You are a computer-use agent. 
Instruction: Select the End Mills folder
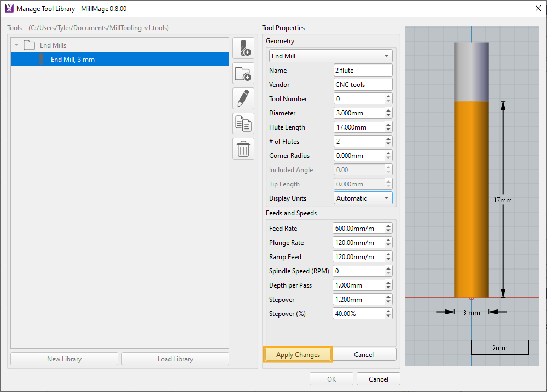[53, 45]
